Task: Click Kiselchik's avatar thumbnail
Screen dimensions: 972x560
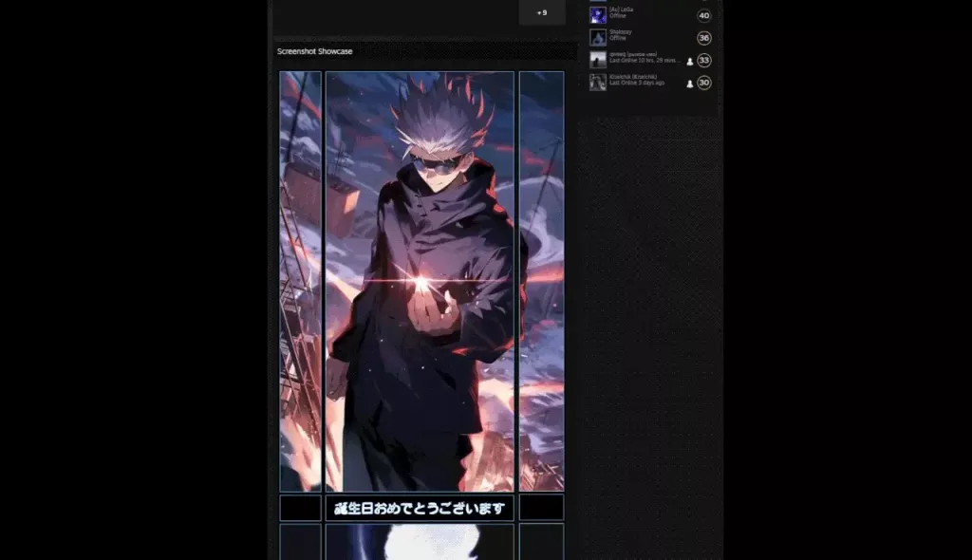Action: (x=598, y=82)
